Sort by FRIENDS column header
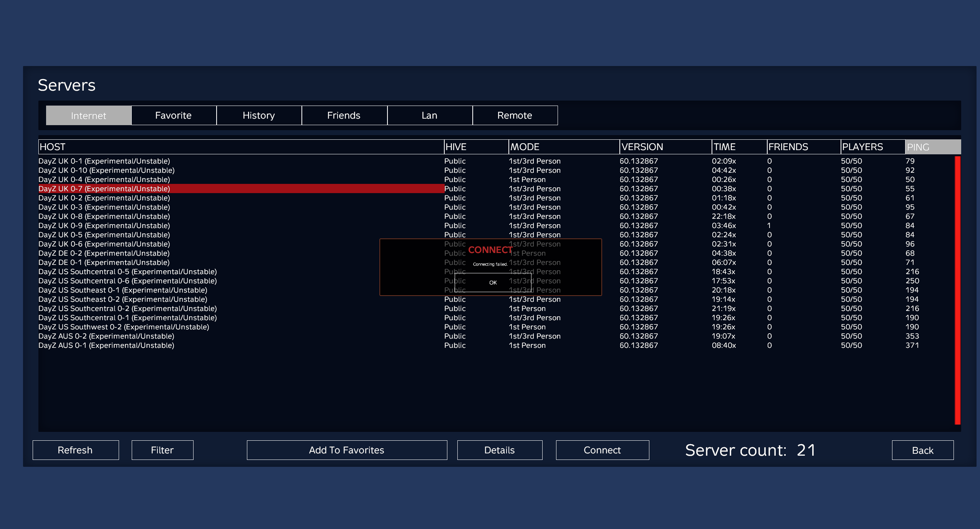980x529 pixels. click(804, 147)
